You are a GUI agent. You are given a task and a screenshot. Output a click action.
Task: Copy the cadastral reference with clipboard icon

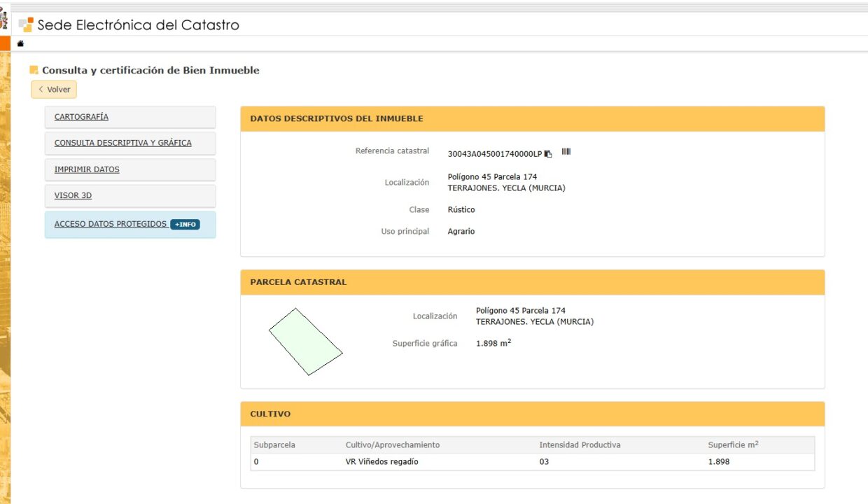click(x=548, y=154)
